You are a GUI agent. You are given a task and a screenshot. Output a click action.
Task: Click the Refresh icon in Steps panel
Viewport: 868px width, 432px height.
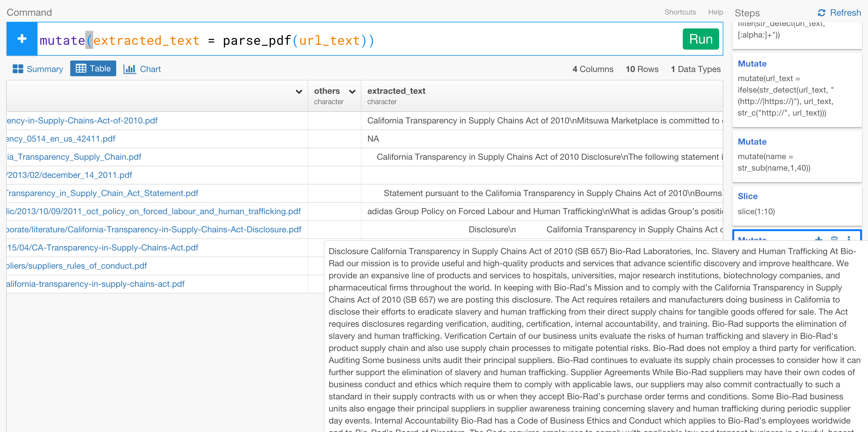point(821,13)
